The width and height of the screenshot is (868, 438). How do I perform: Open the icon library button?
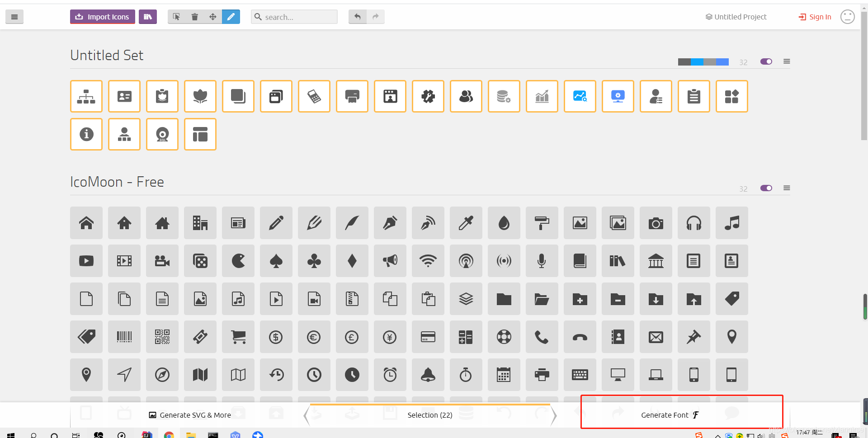[148, 17]
